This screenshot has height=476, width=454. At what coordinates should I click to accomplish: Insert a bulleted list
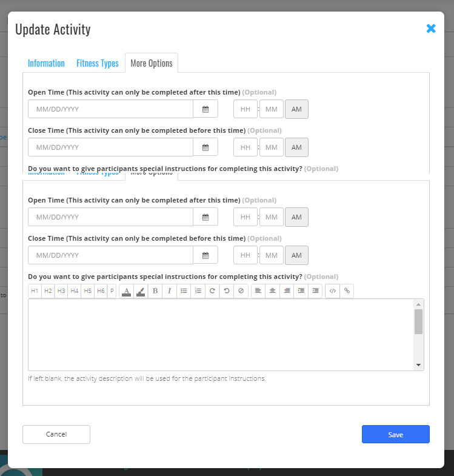[x=184, y=291]
